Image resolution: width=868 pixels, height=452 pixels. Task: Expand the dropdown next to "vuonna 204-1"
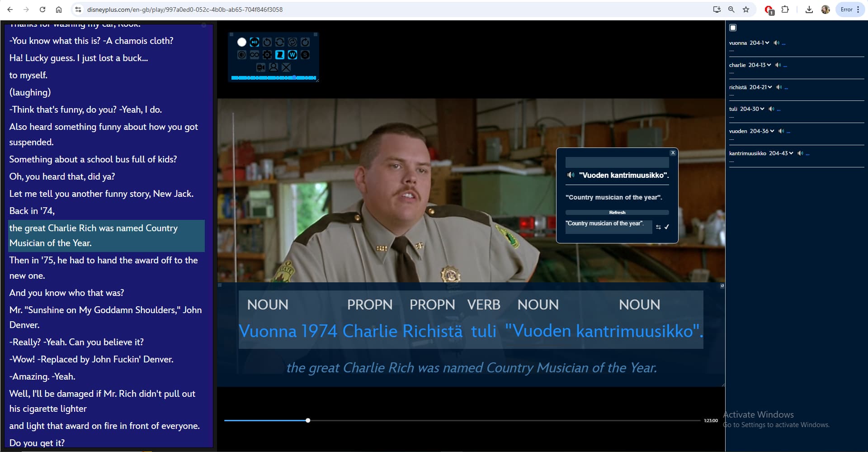(x=767, y=43)
